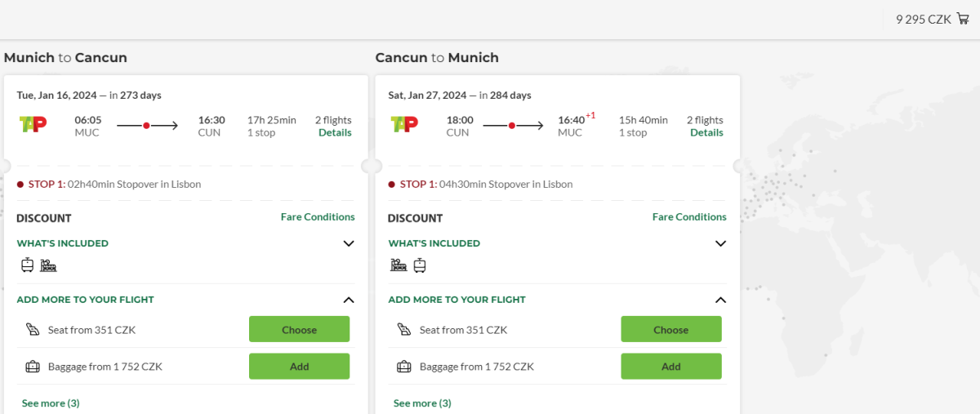Viewport: 980px width, 414px height.
Task: Add baggage to the Cancun to Munich flight
Action: (x=670, y=367)
